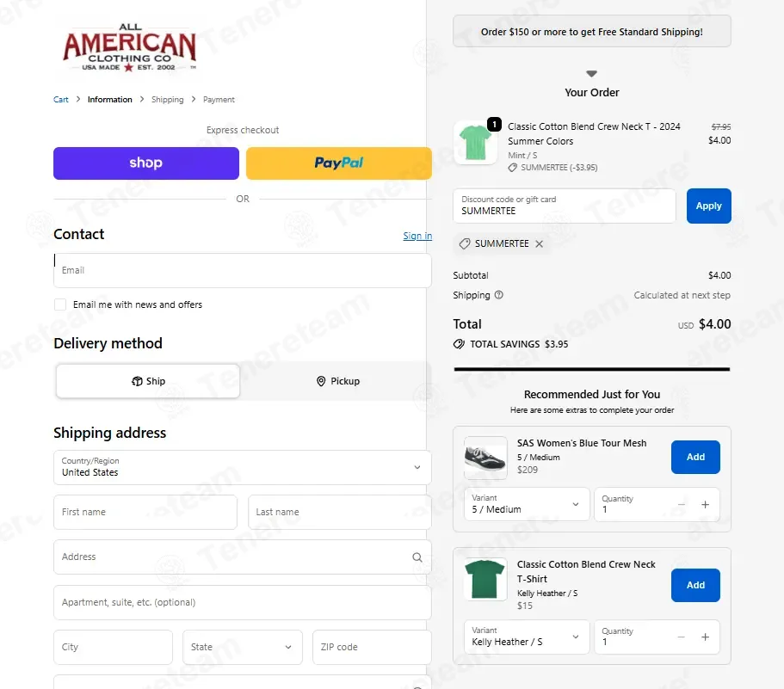Click the address search magnifier icon
The width and height of the screenshot is (784, 689).
[x=417, y=557]
